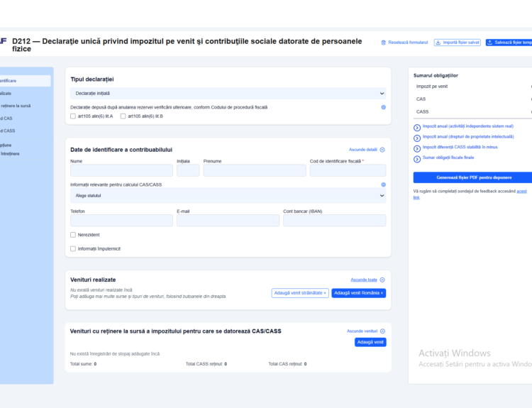Click the Resetează formularul trash icon

383,43
